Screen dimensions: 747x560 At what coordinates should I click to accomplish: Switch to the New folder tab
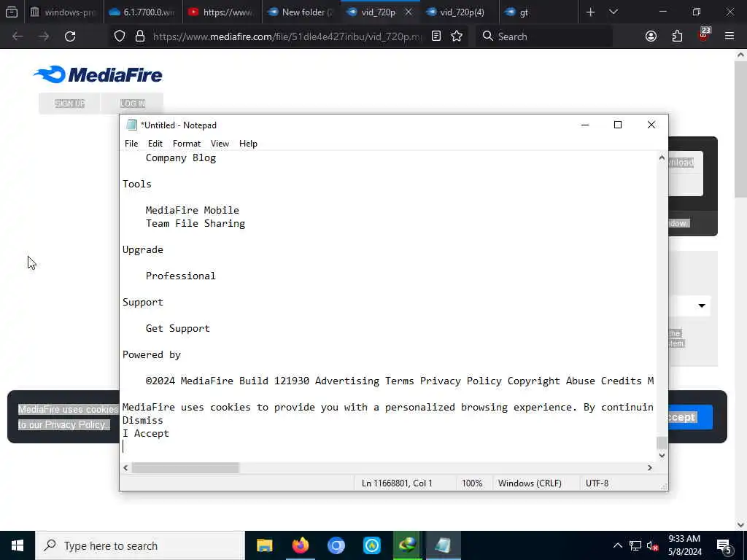click(x=301, y=12)
